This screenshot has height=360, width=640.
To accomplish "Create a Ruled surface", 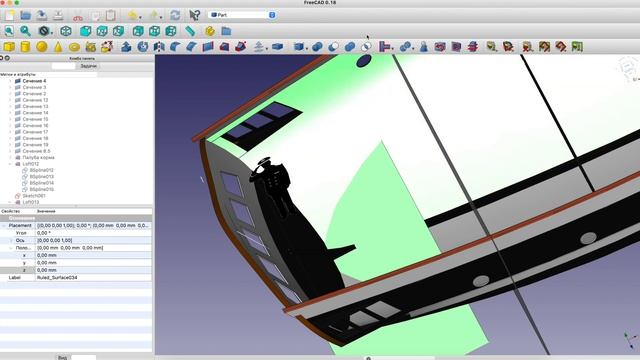I will [208, 47].
